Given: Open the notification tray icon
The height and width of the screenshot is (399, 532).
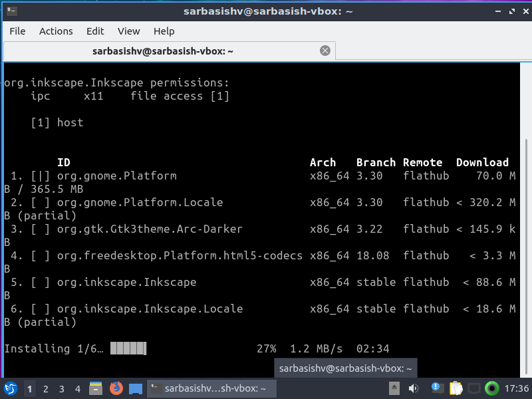Looking at the screenshot, I should [437, 388].
